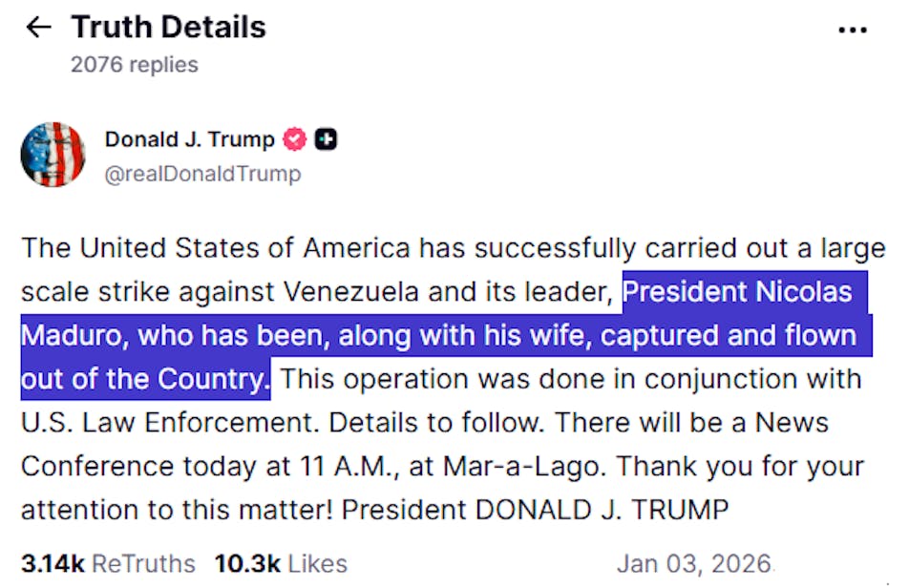Click the verified account badge area
Viewport: 909px width, 588px height.
click(x=295, y=138)
